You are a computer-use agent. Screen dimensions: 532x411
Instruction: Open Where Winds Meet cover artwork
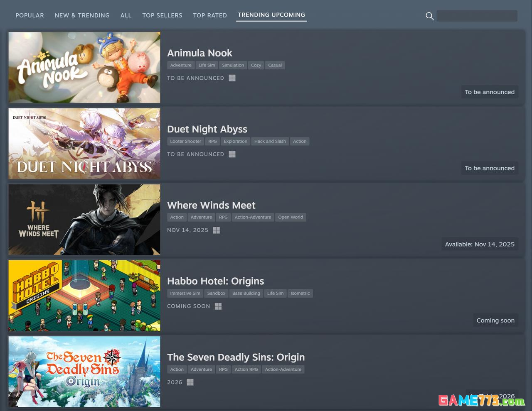(84, 220)
